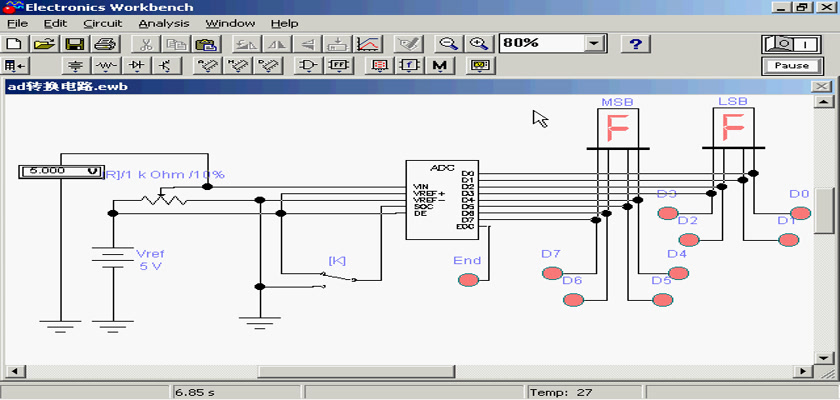The image size is (840, 400).
Task: Click the Copy icon
Action: pyautogui.click(x=174, y=44)
